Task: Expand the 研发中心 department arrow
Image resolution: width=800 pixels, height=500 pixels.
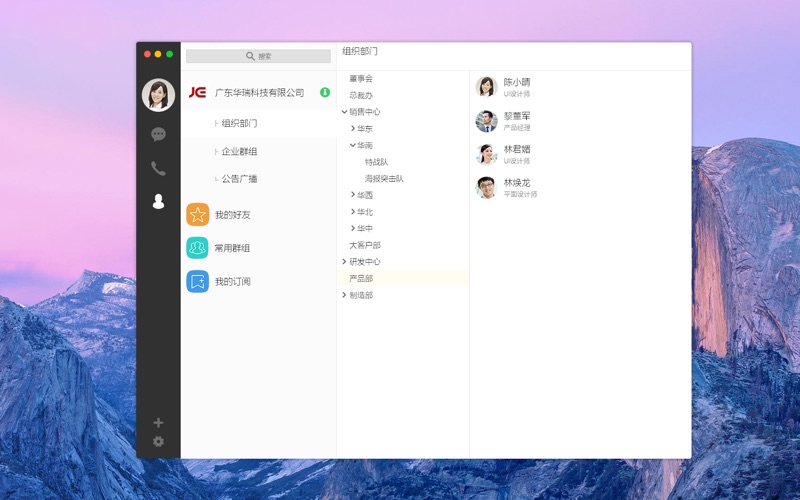Action: point(344,262)
